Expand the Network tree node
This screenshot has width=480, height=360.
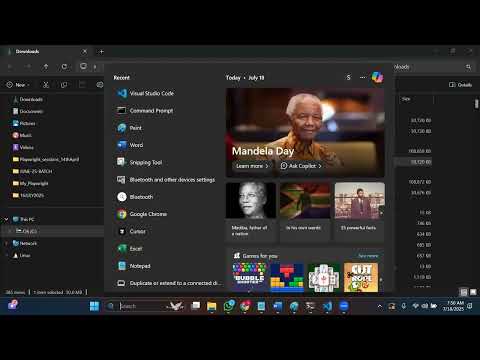pos(6,243)
